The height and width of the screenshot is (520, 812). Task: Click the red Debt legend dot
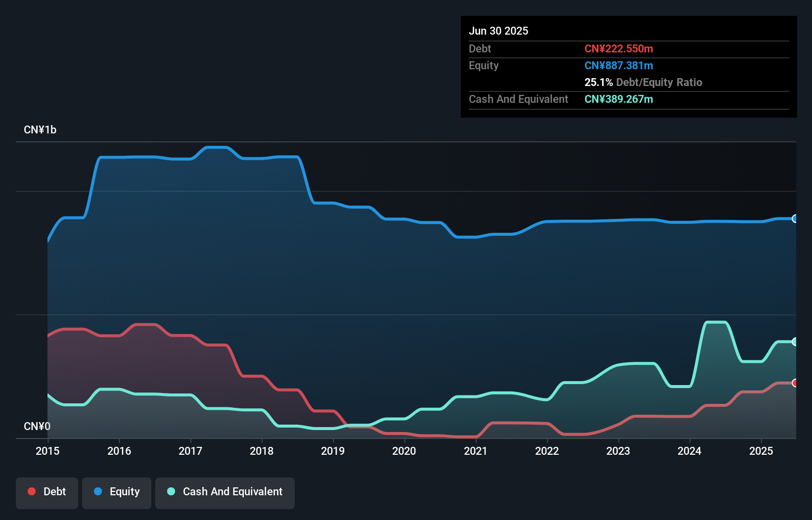pos(32,491)
